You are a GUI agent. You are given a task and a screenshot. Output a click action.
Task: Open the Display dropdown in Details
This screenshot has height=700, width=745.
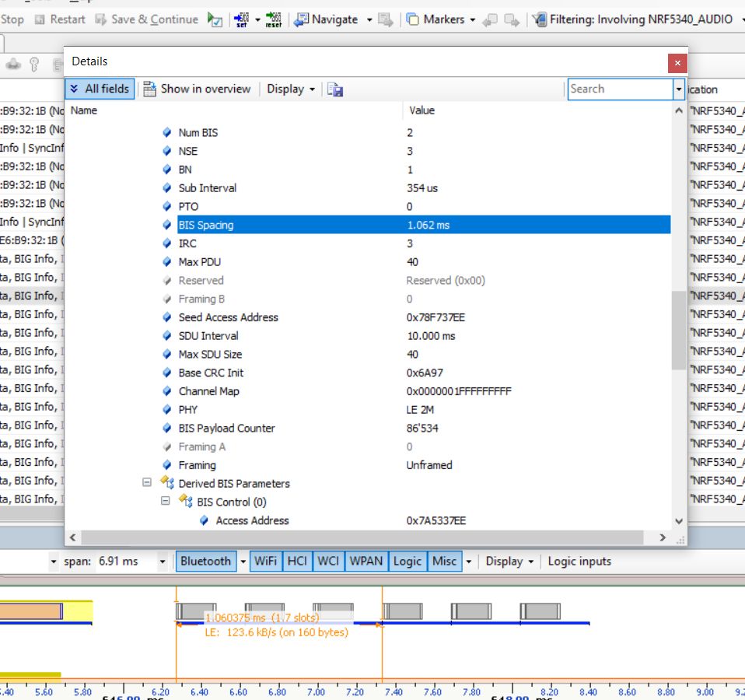pyautogui.click(x=291, y=89)
